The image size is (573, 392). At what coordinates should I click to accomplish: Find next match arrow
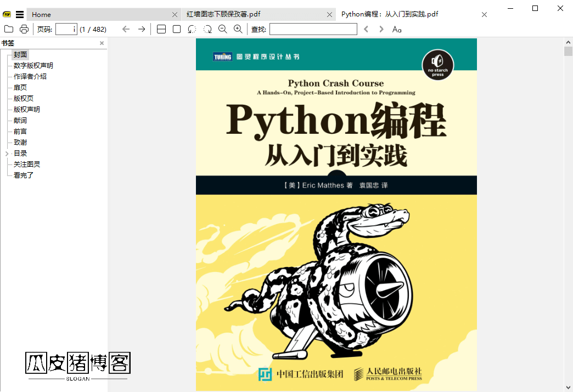[381, 29]
